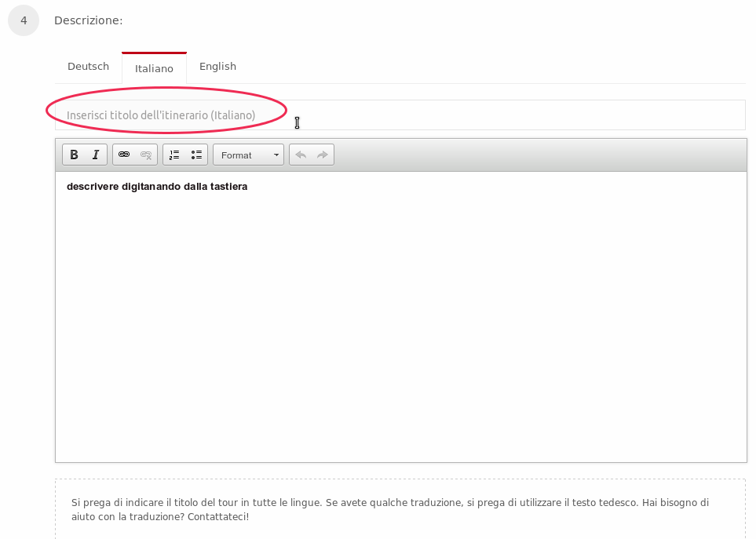This screenshot has width=756, height=539.
Task: Click the step 4 number circle
Action: click(24, 20)
